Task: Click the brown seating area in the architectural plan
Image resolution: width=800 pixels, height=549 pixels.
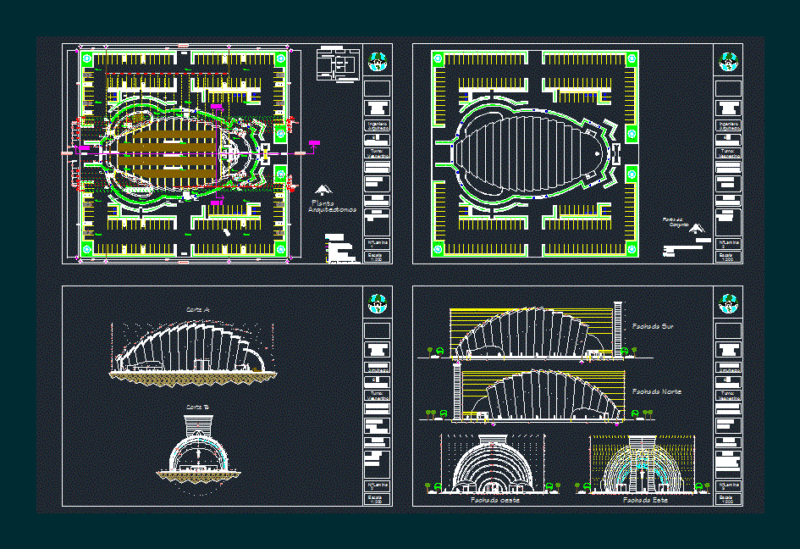Action: pos(168,154)
